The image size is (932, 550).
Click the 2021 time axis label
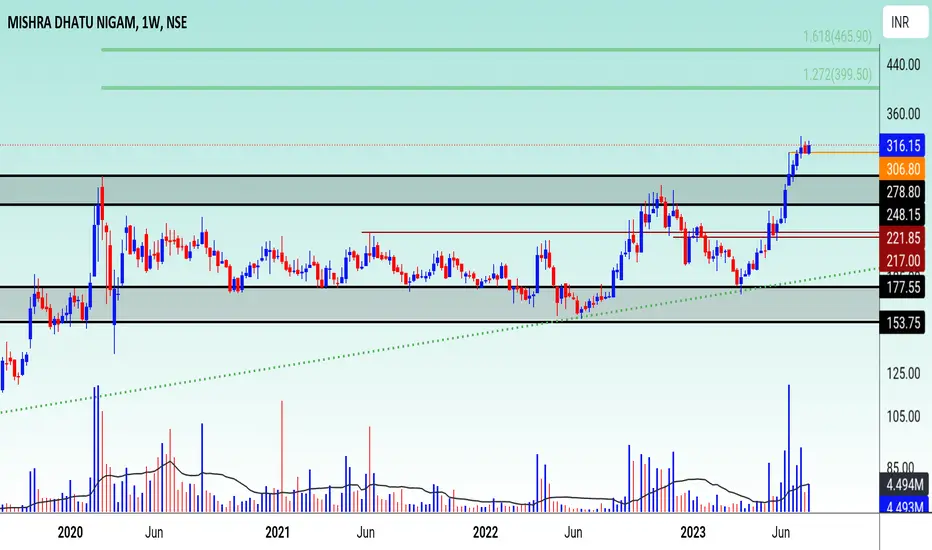coord(278,532)
